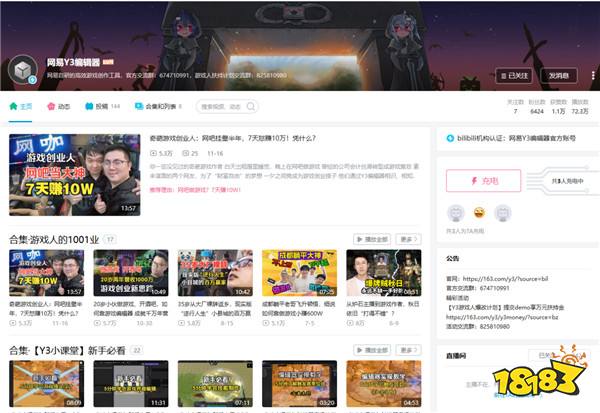
Task: Click the third gray charger avatar
Action: coord(503,212)
